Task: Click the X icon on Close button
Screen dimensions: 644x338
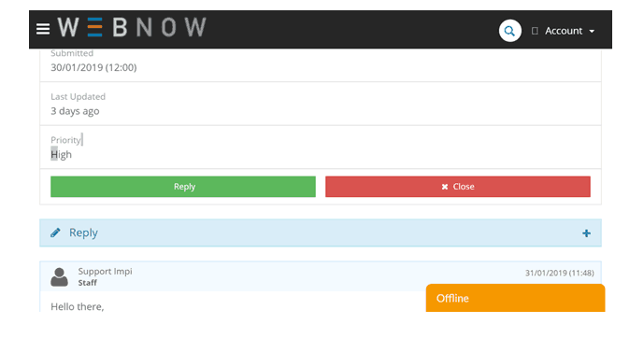Action: (444, 187)
